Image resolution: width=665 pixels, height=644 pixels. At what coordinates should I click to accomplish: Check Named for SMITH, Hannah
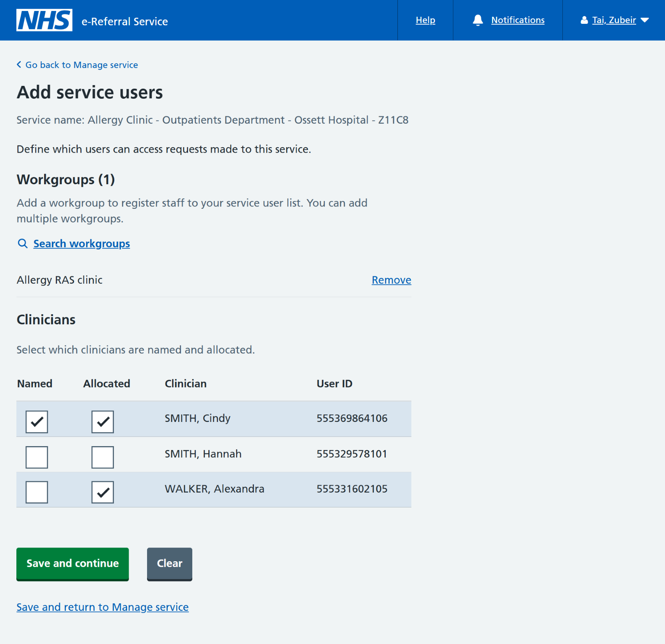coord(37,457)
